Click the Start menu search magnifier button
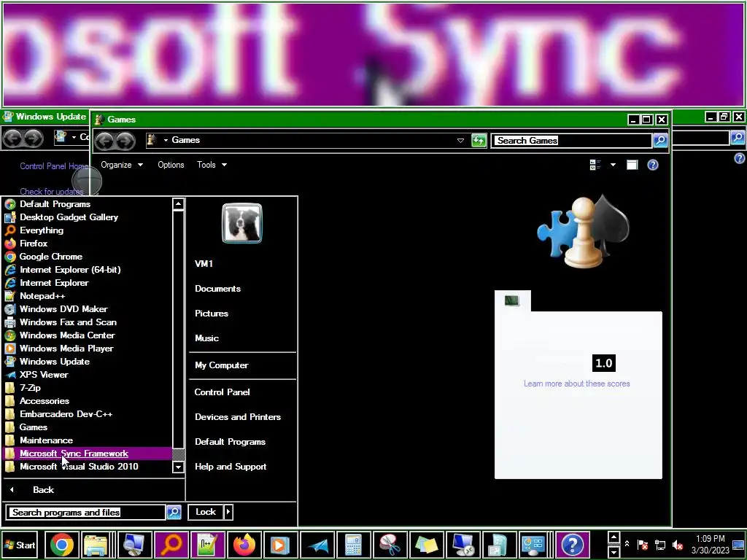 coord(174,512)
